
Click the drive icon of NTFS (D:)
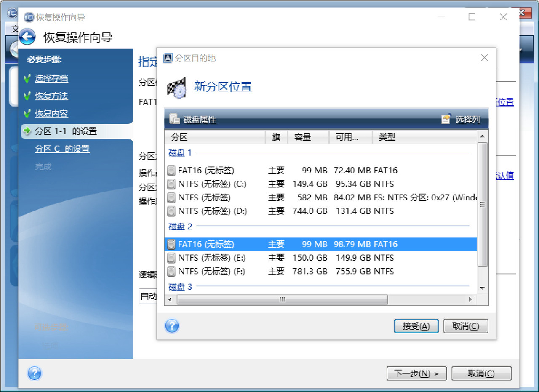coord(171,211)
